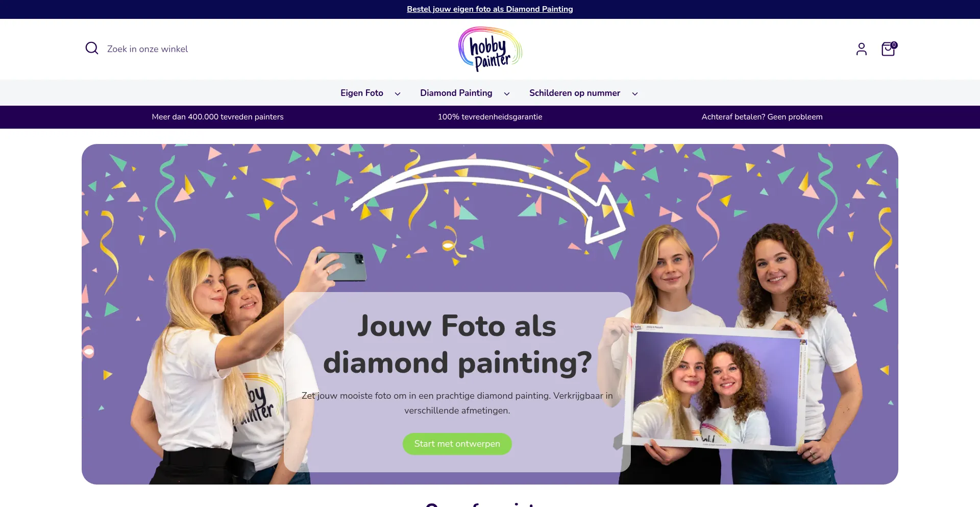Open the Eigen Foto menu item
This screenshot has height=507, width=980.
362,93
